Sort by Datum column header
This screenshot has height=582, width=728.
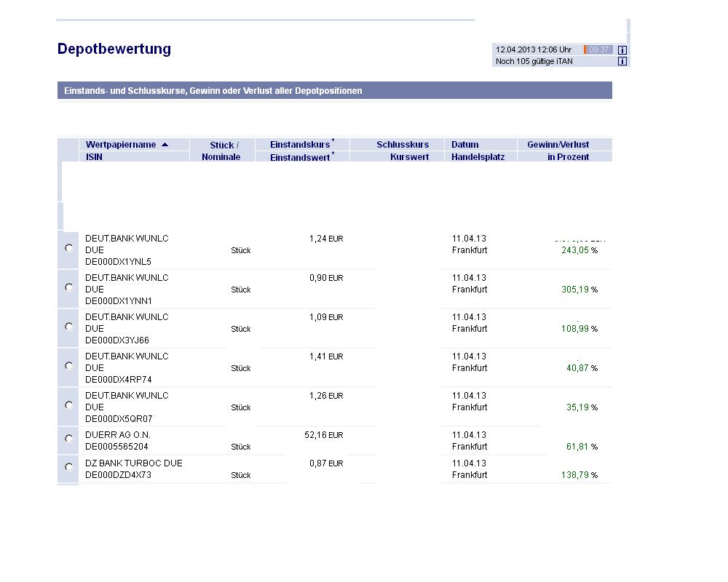pyautogui.click(x=464, y=145)
